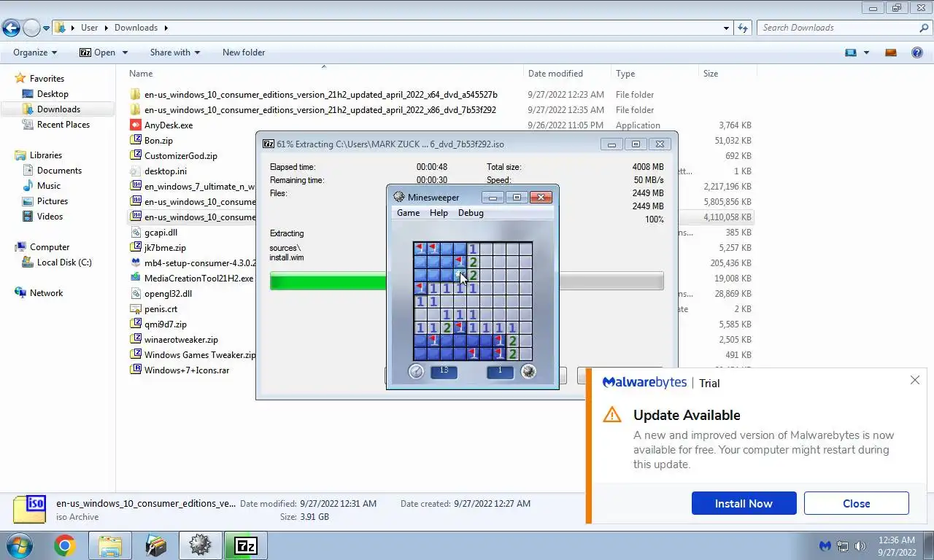Click the address bar refresh button
This screenshot has width=934, height=560.
743,28
